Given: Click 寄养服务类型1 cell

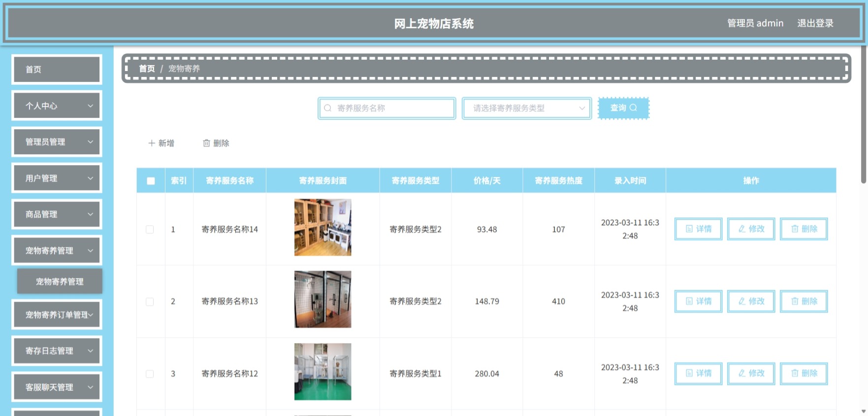Looking at the screenshot, I should pyautogui.click(x=416, y=374).
